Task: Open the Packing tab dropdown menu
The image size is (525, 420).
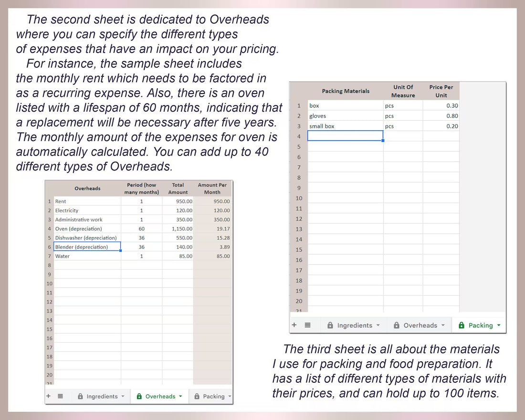Action: point(498,325)
